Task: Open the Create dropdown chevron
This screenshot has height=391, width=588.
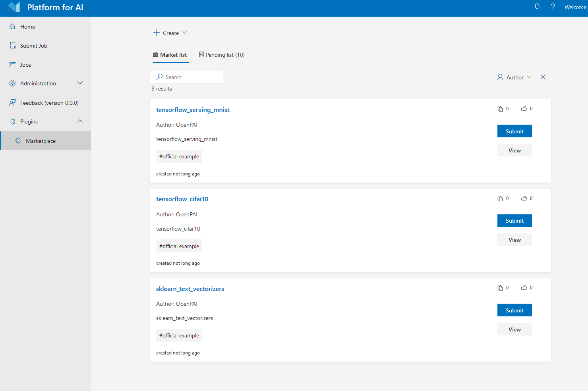Action: click(x=184, y=33)
